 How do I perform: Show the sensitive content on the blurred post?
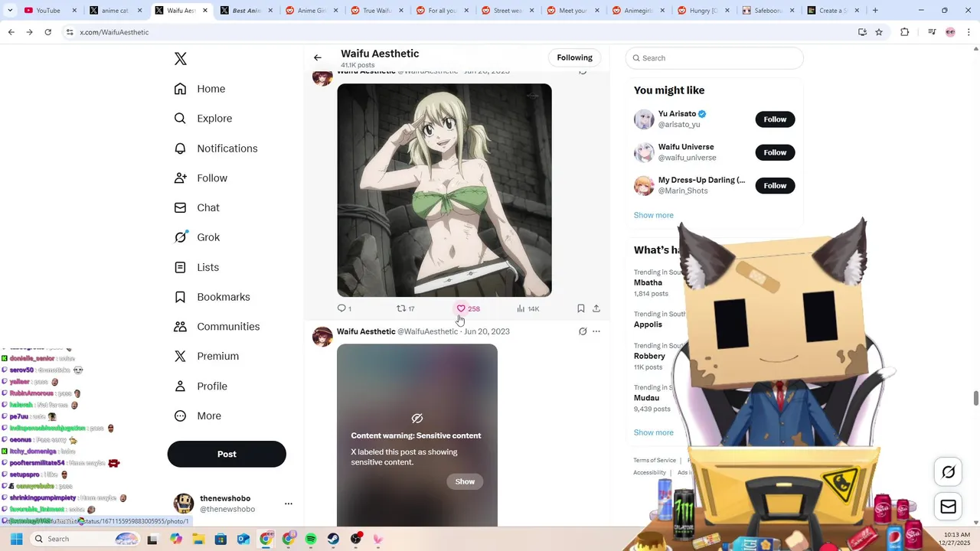[465, 481]
